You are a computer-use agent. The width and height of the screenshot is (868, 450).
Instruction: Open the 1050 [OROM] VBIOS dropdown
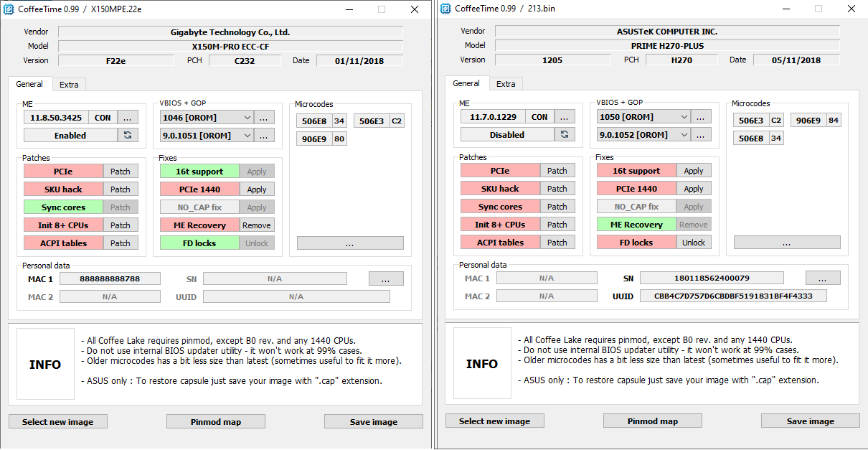tap(643, 116)
